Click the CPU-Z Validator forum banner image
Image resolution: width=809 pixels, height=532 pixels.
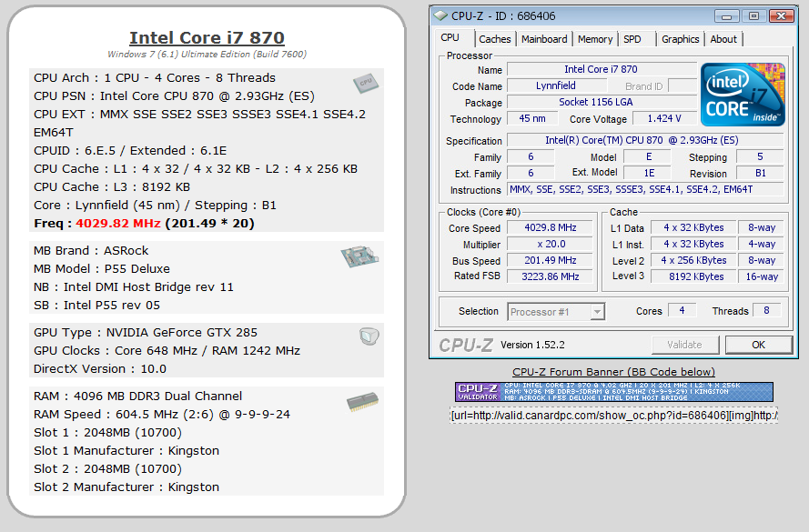pos(614,392)
